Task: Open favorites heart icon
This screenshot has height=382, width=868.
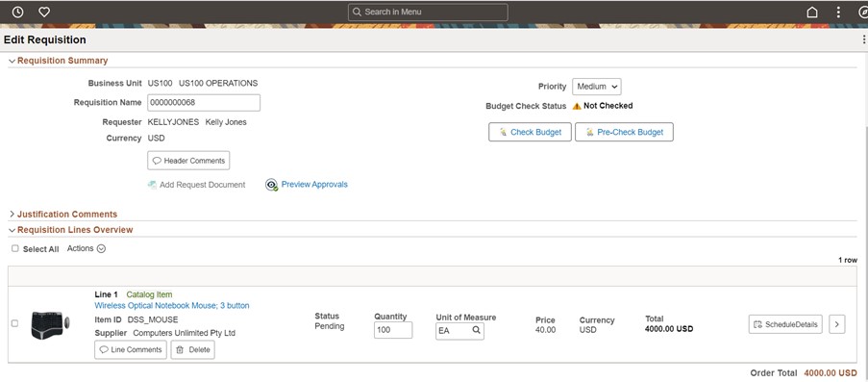Action: [44, 12]
